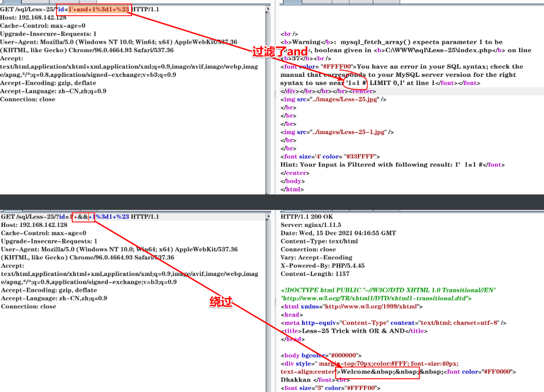Click the Host: 192.168.142.128 line in top request

(x=34, y=18)
